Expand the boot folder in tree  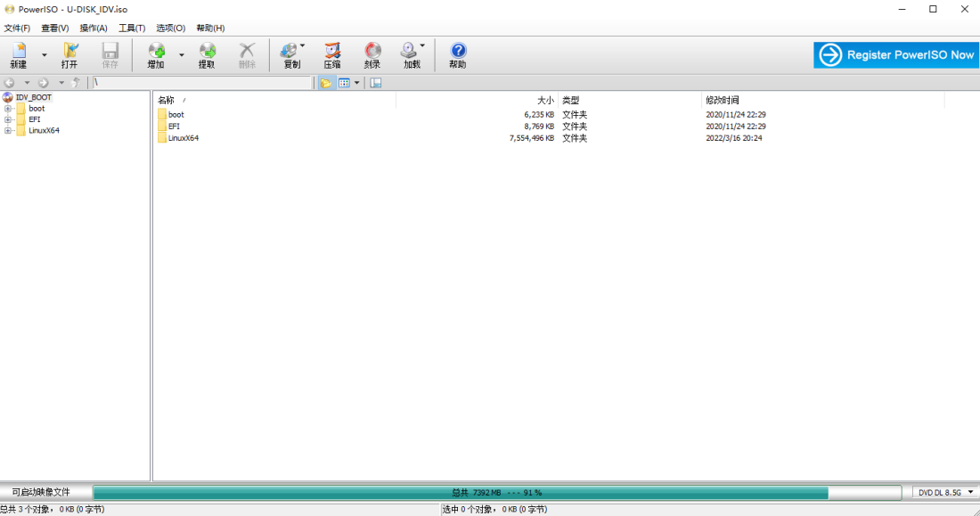click(x=8, y=109)
